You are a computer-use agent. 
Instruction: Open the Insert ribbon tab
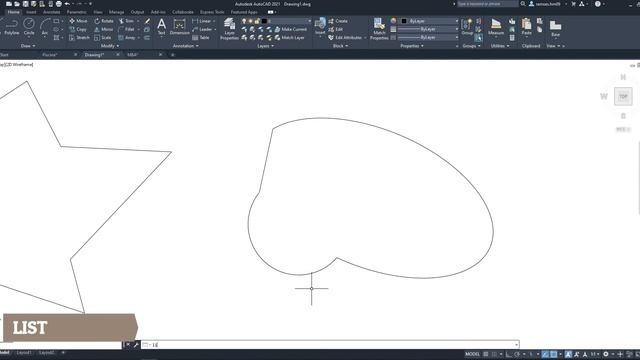point(31,12)
